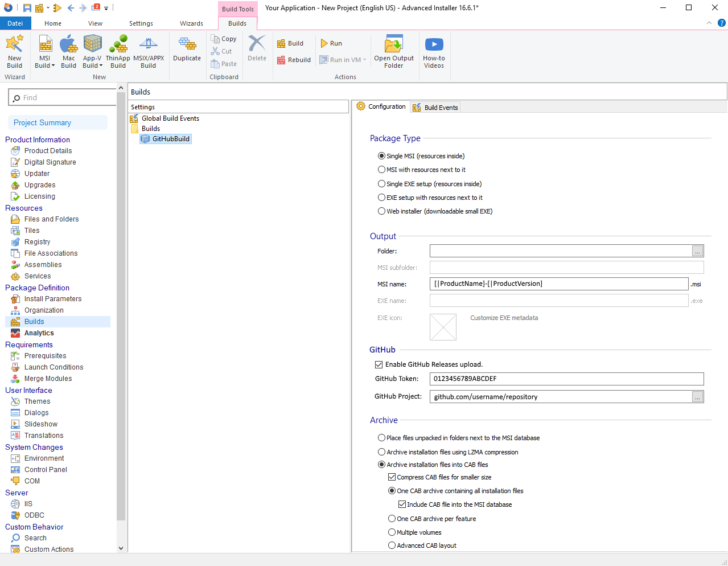Click the left navigation pane scrollbar

tap(121, 307)
